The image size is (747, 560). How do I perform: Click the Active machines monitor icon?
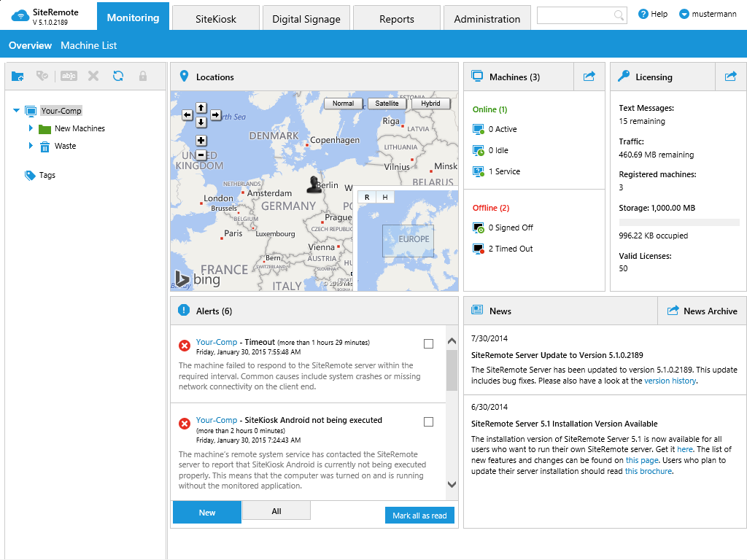click(x=479, y=129)
